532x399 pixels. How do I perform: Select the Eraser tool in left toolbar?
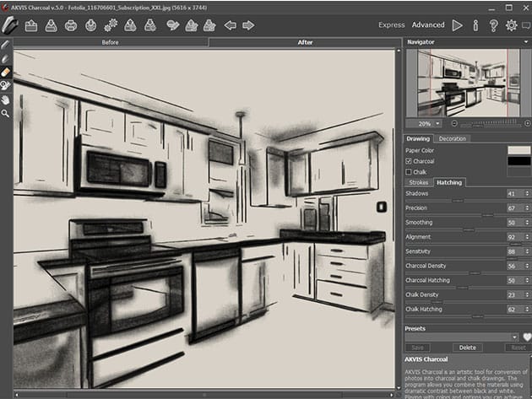(x=6, y=73)
